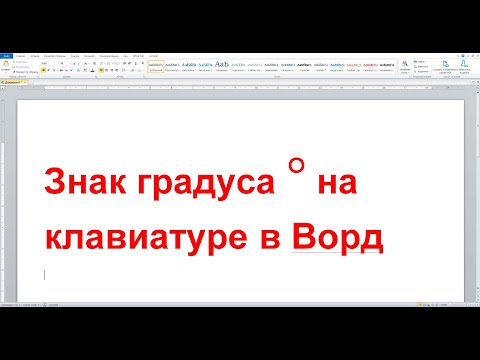The height and width of the screenshot is (360, 480).
Task: Open the Change Case (Aa) menu
Action: click(x=86, y=63)
